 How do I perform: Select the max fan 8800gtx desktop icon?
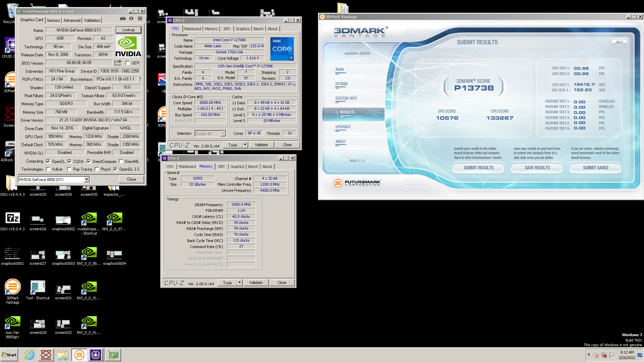pyautogui.click(x=12, y=327)
